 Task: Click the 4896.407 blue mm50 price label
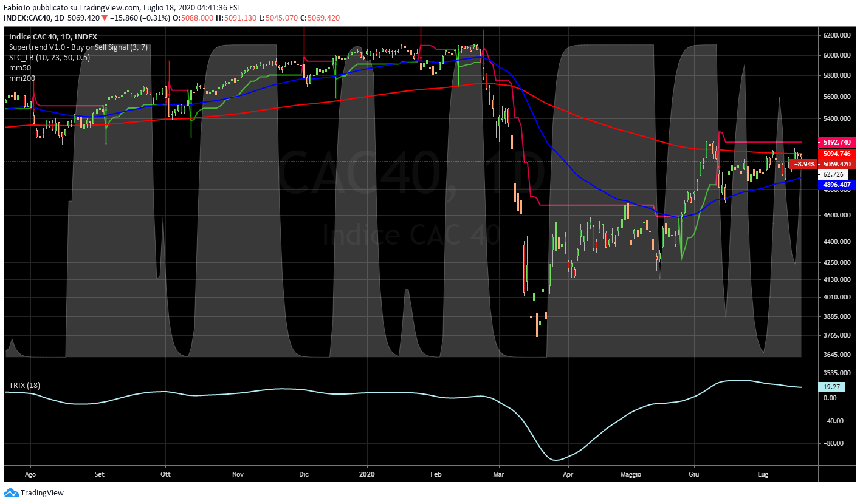pos(837,186)
